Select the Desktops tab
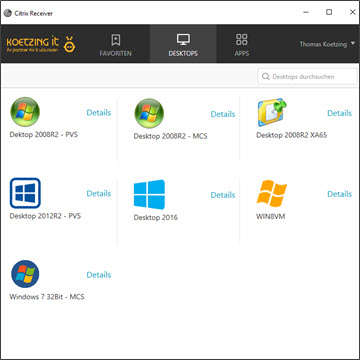The image size is (360, 360). point(183,44)
